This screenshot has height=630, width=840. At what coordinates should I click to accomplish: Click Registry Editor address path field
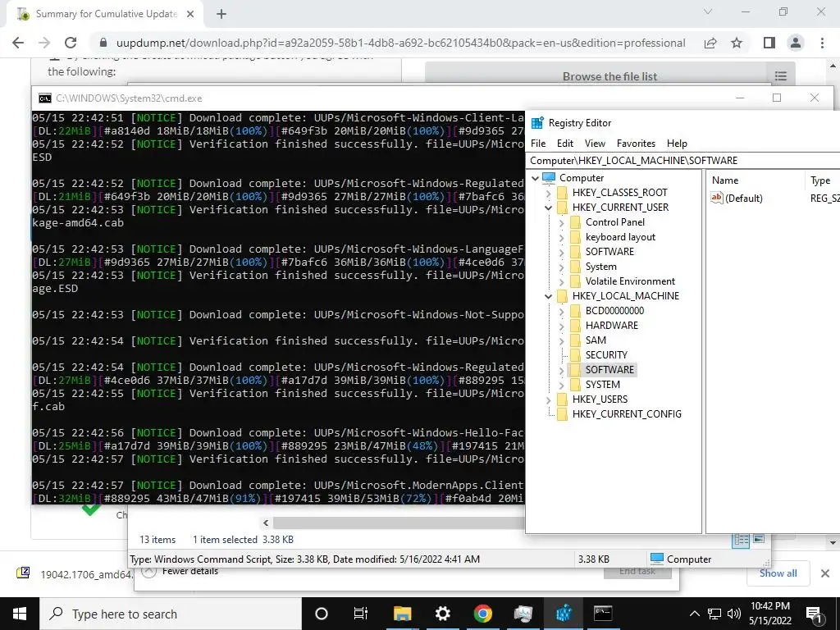[682, 161]
